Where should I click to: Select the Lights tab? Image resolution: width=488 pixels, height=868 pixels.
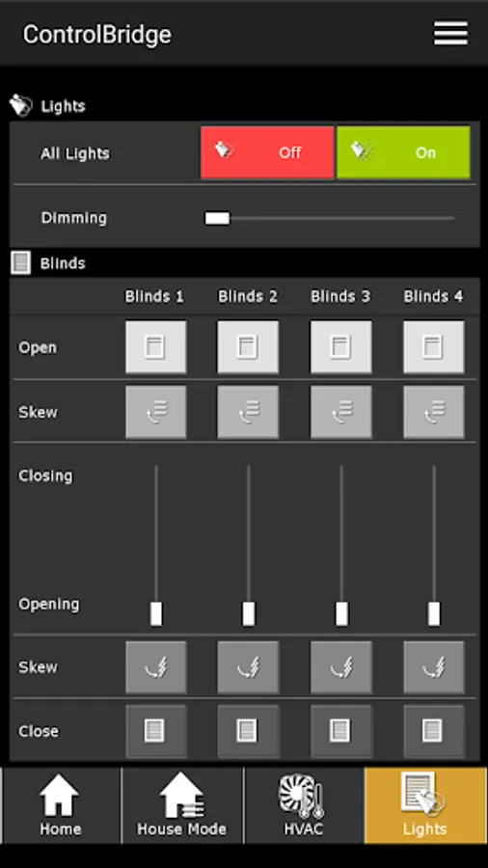coord(425,805)
